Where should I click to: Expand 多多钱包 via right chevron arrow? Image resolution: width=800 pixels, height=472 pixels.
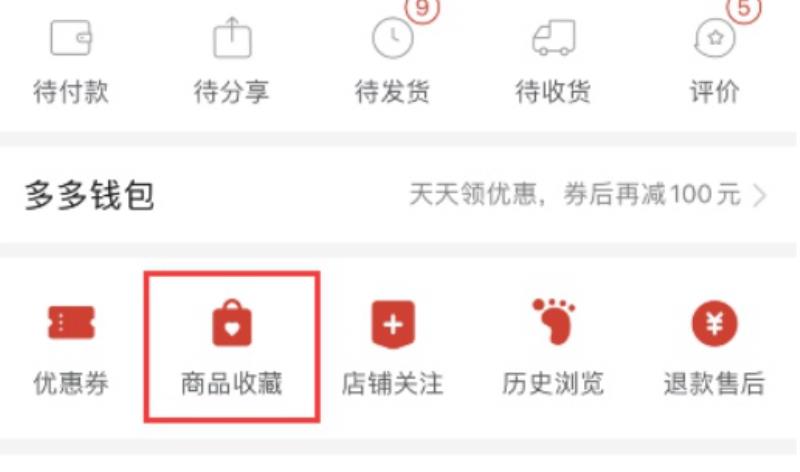click(x=760, y=195)
